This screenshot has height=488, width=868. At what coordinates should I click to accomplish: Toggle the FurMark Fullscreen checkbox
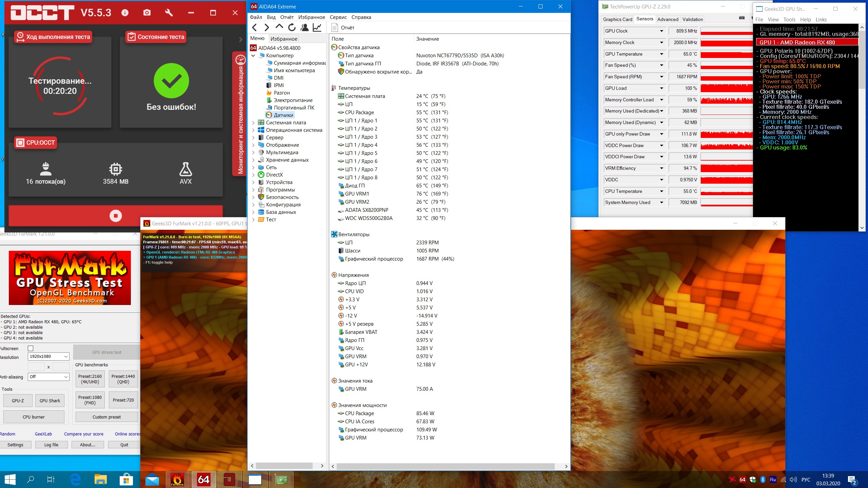point(31,348)
